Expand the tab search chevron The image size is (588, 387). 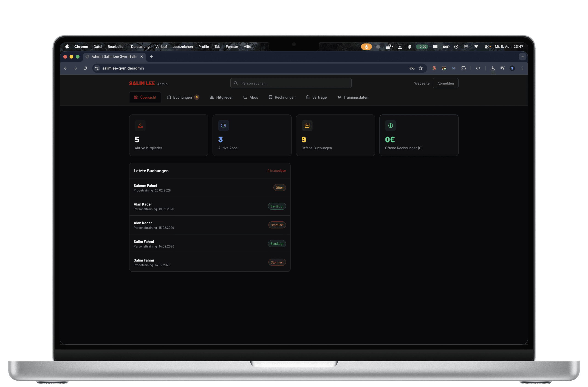point(522,56)
